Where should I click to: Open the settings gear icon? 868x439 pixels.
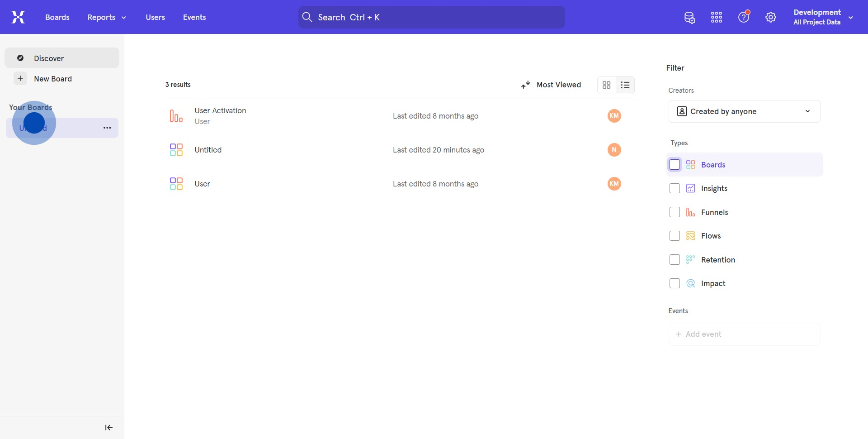click(x=771, y=18)
